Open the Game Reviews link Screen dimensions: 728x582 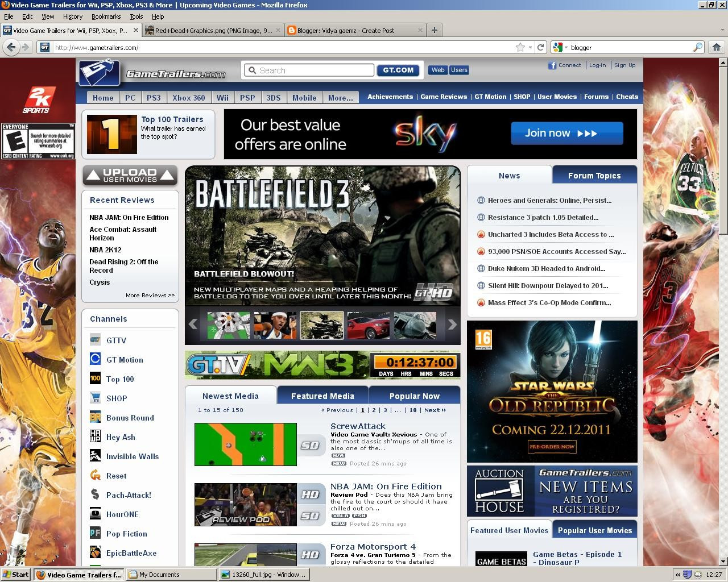(x=444, y=97)
